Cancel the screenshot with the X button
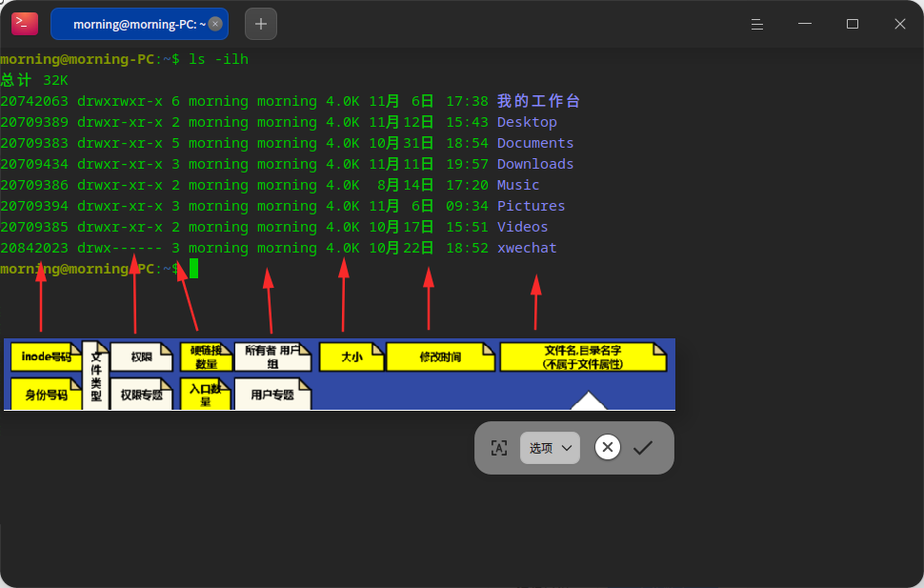 (608, 447)
